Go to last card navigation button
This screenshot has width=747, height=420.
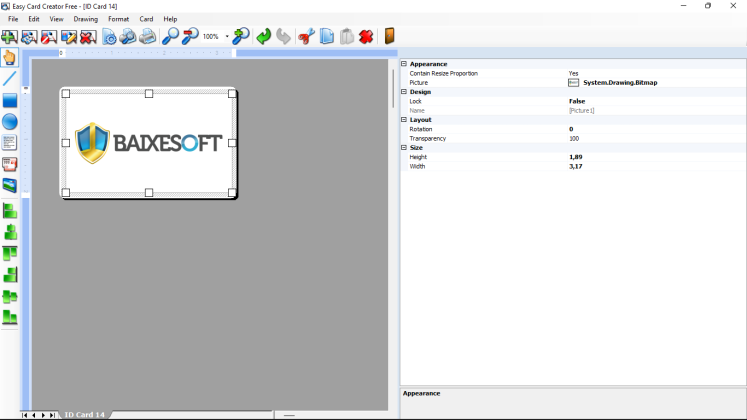(x=52, y=415)
